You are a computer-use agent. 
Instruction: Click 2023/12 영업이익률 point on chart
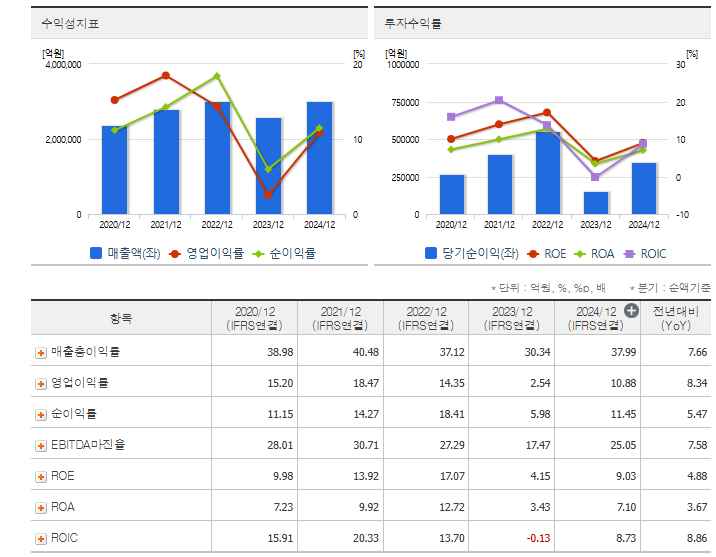click(268, 195)
